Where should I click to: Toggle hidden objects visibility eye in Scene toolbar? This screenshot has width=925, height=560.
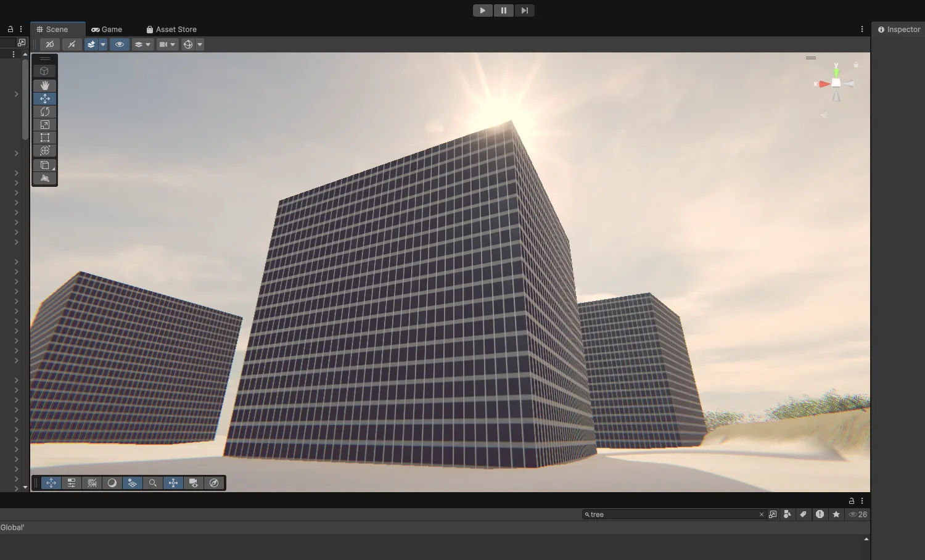(120, 44)
